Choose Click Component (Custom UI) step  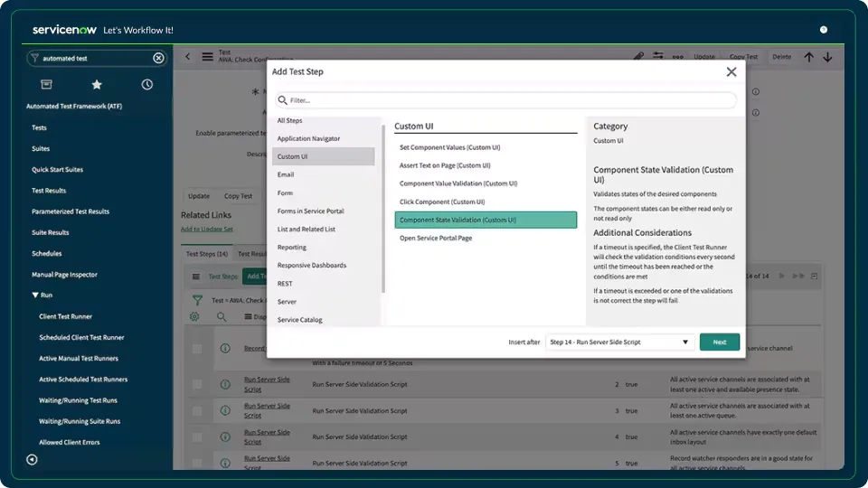(x=486, y=202)
